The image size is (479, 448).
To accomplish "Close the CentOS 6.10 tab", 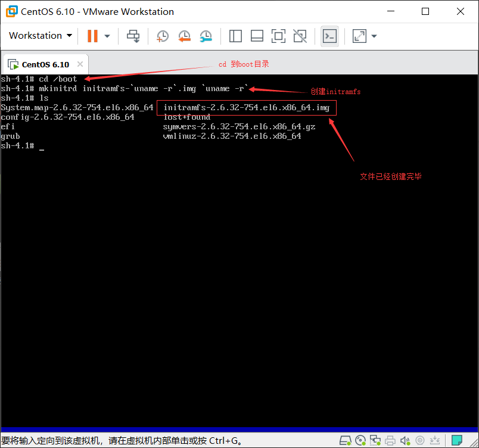I will point(80,64).
